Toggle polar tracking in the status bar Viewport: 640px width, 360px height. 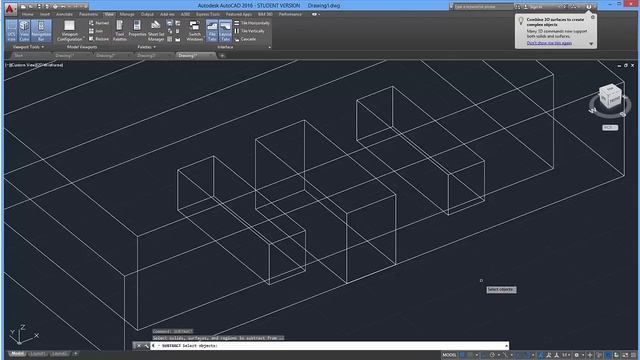click(x=492, y=356)
